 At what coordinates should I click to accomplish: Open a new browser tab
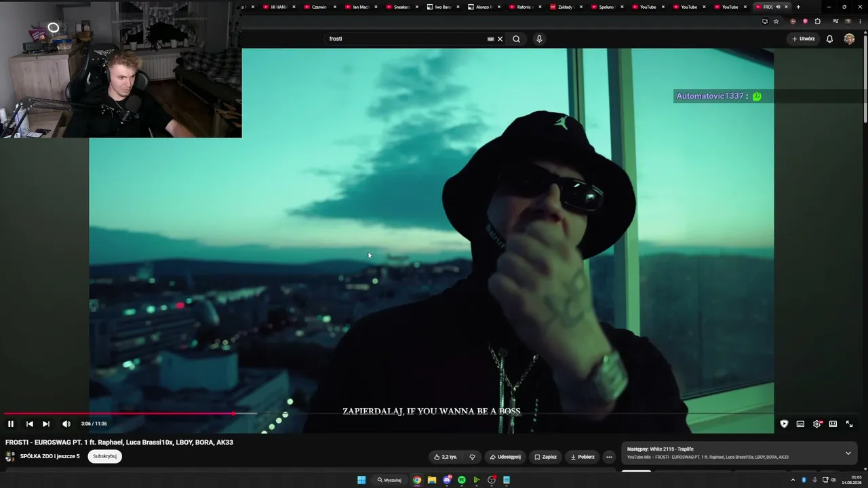(798, 7)
